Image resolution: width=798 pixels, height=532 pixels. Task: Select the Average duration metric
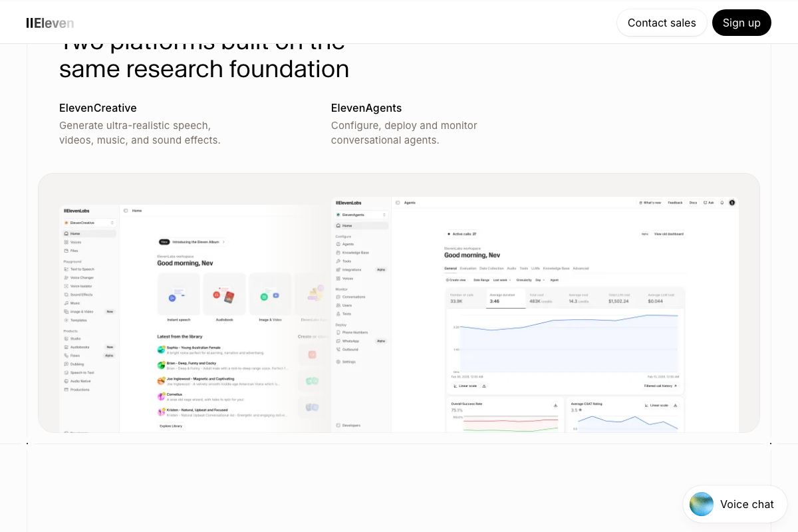tap(506, 298)
